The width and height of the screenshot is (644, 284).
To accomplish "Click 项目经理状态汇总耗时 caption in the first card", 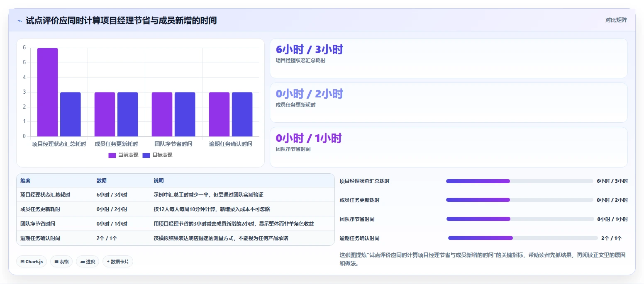I will tap(300, 61).
